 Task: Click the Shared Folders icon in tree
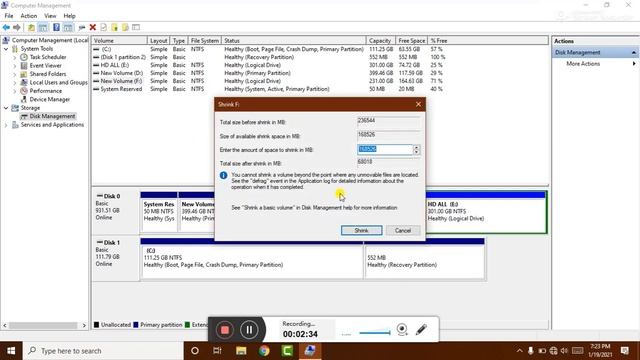tap(24, 74)
